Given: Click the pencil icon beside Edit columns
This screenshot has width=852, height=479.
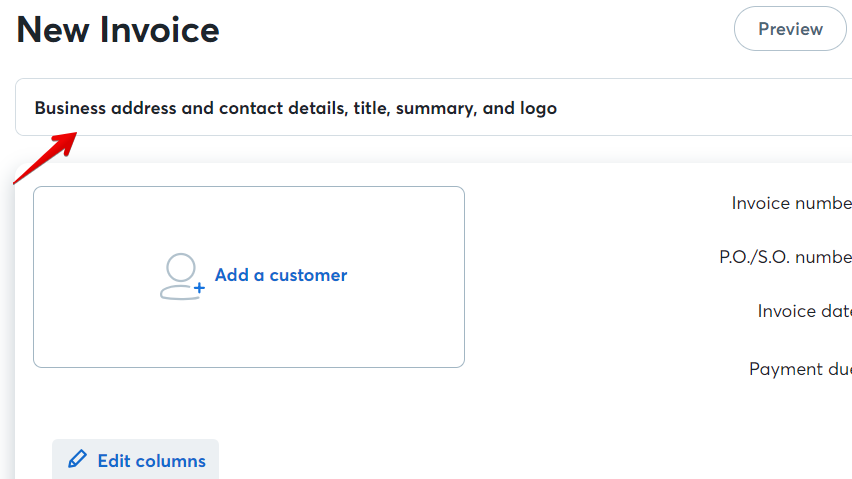Looking at the screenshot, I should [77, 459].
